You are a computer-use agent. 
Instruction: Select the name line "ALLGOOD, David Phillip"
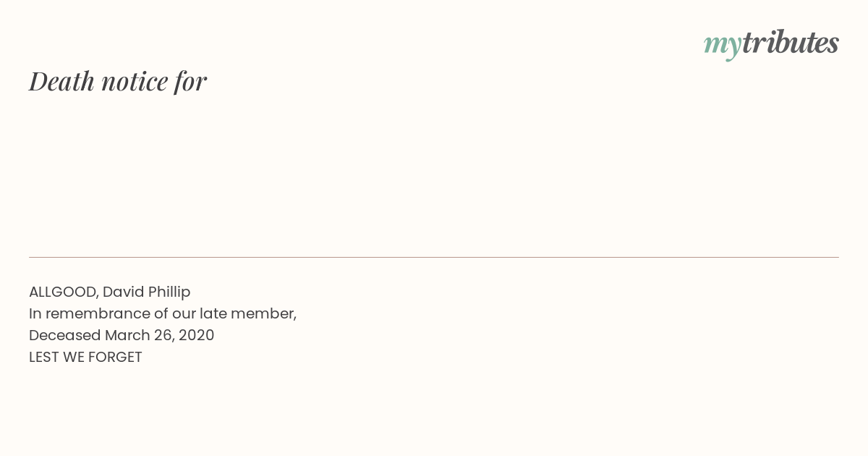click(x=110, y=292)
